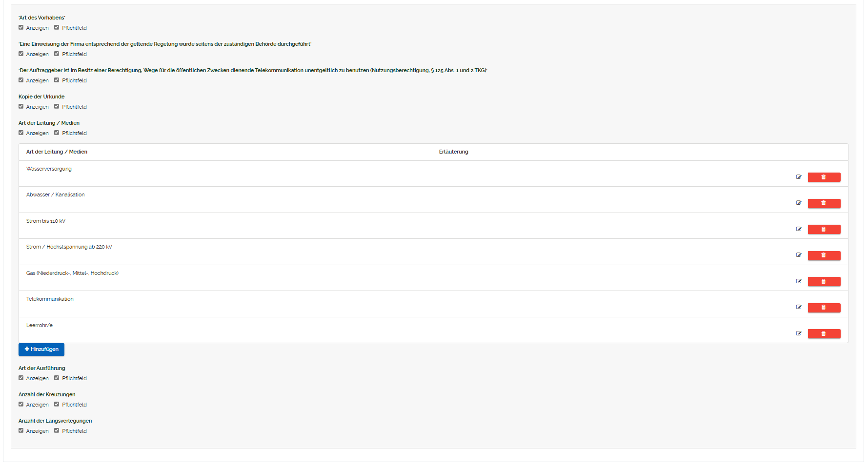Delete the Telekommunikation row
Image resolution: width=868 pixels, height=466 pixels.
[x=824, y=308]
